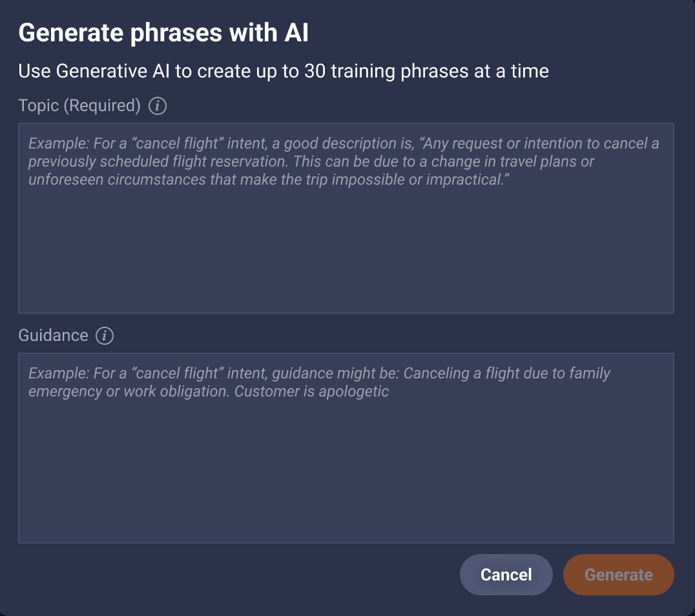Click the info icon beside Topic (Required)

[158, 106]
